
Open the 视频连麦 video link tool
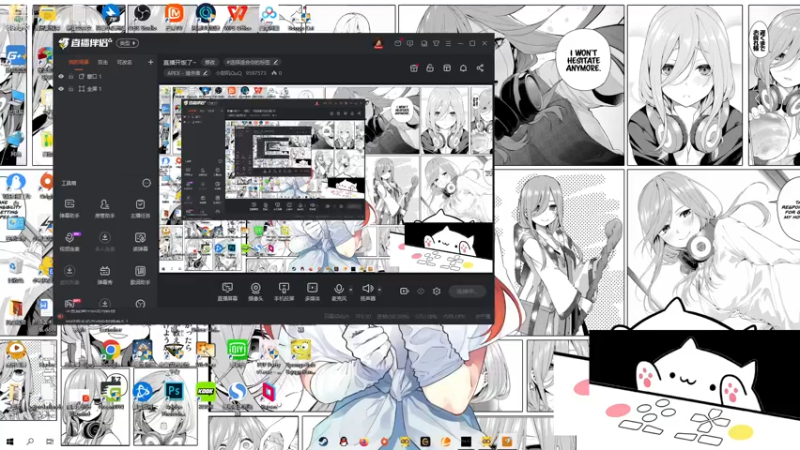pyautogui.click(x=69, y=241)
